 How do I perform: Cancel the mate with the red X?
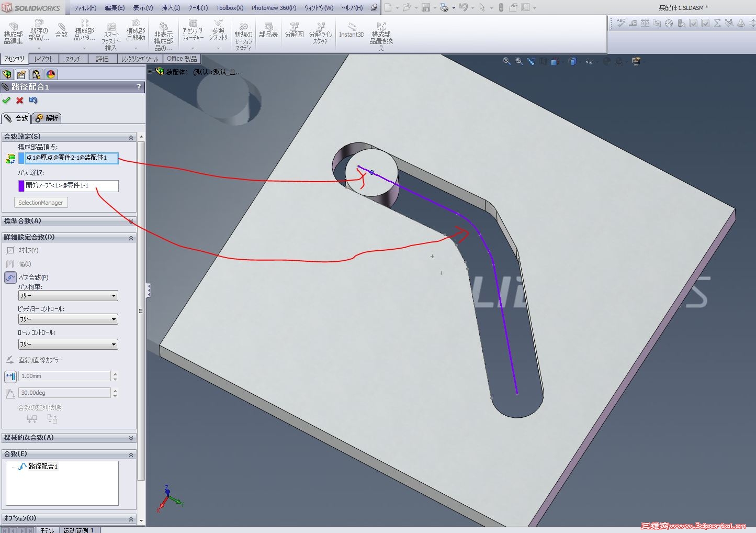(20, 101)
